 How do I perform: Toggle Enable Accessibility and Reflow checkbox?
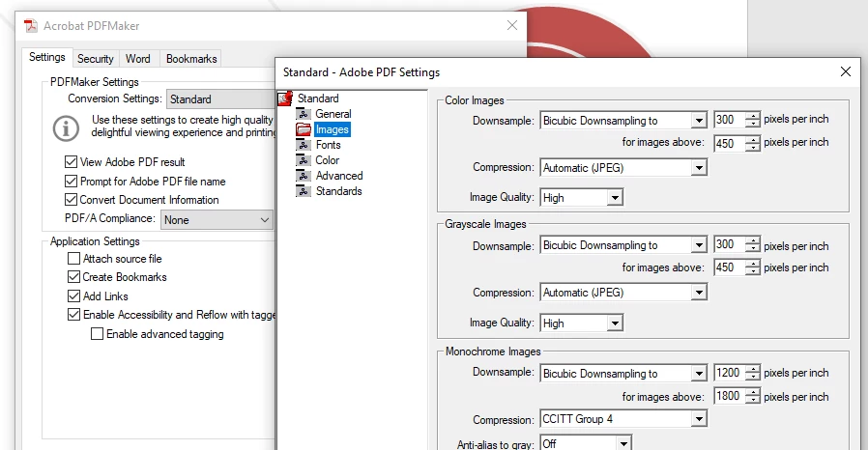pos(73,315)
